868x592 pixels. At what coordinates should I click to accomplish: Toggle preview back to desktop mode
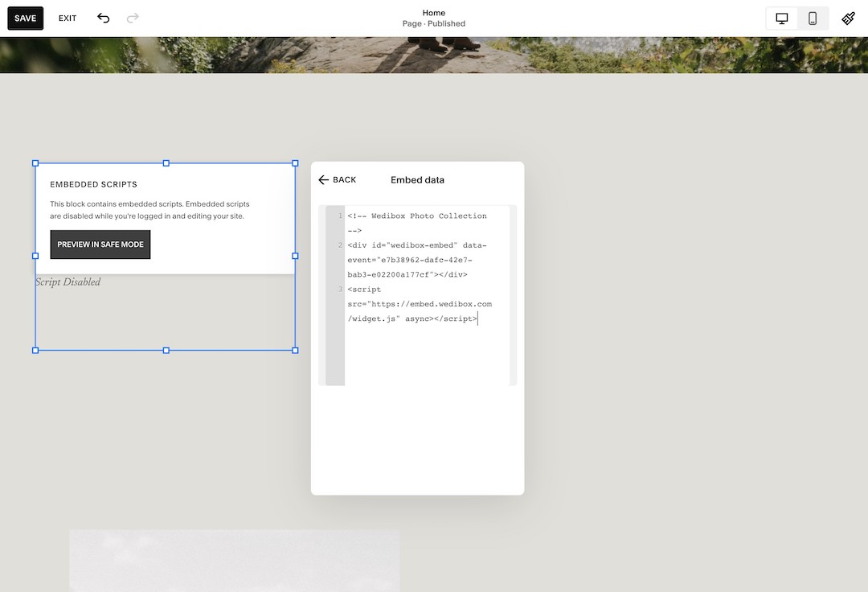(780, 18)
